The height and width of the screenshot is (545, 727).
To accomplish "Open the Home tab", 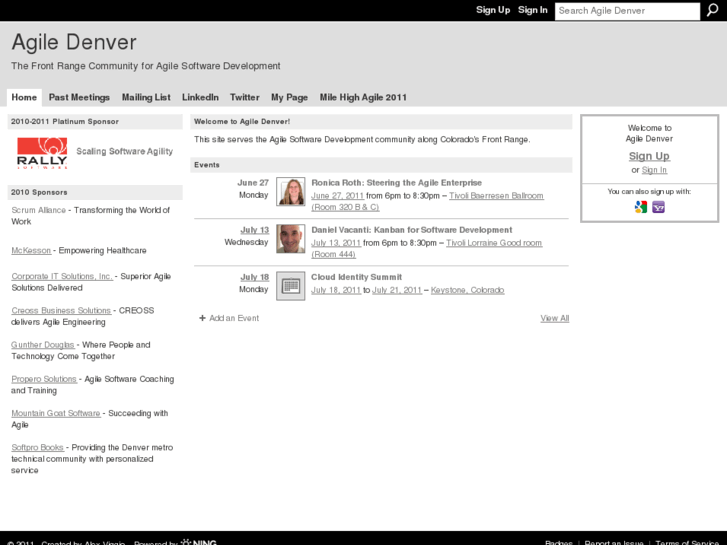I will click(x=24, y=97).
